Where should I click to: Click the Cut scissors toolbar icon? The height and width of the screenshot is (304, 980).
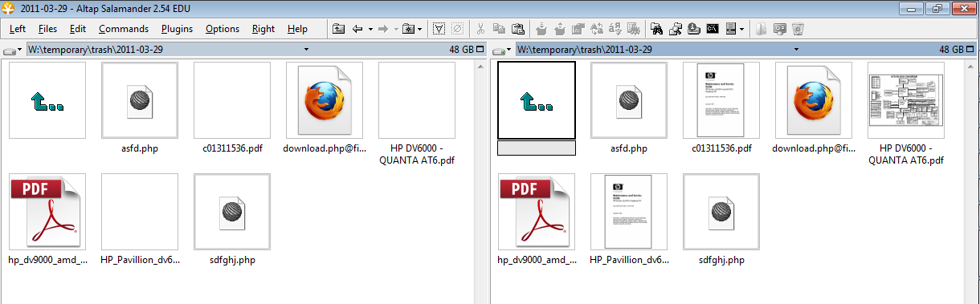480,29
